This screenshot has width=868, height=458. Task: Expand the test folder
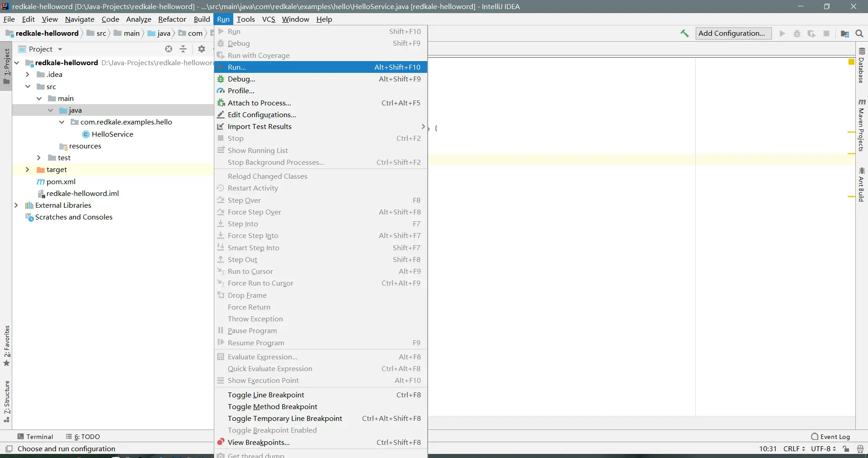[x=38, y=157]
